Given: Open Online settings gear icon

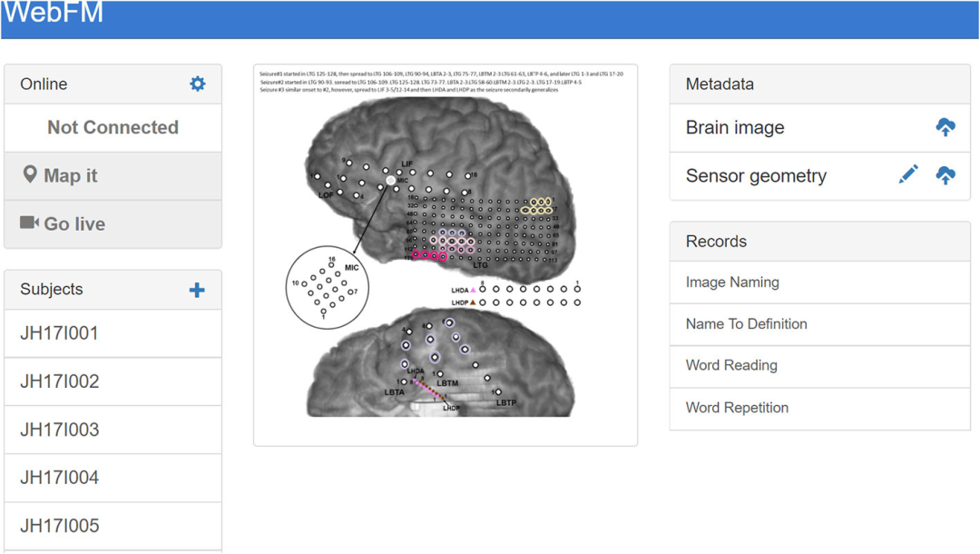Looking at the screenshot, I should [x=198, y=84].
